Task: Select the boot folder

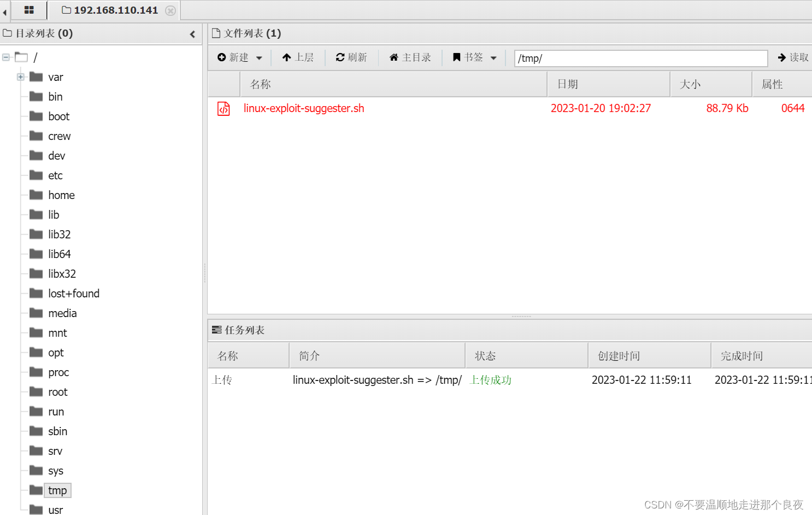Action: tap(58, 116)
